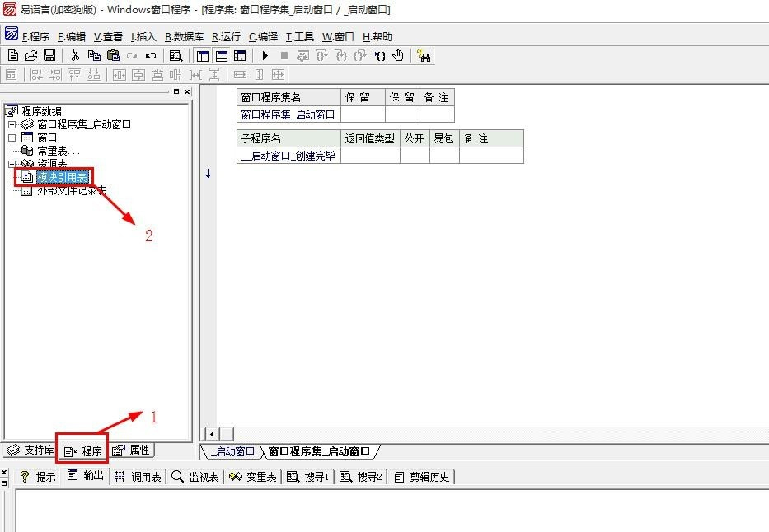Click the align top edges icon
Image resolution: width=769 pixels, height=532 pixels.
point(74,74)
